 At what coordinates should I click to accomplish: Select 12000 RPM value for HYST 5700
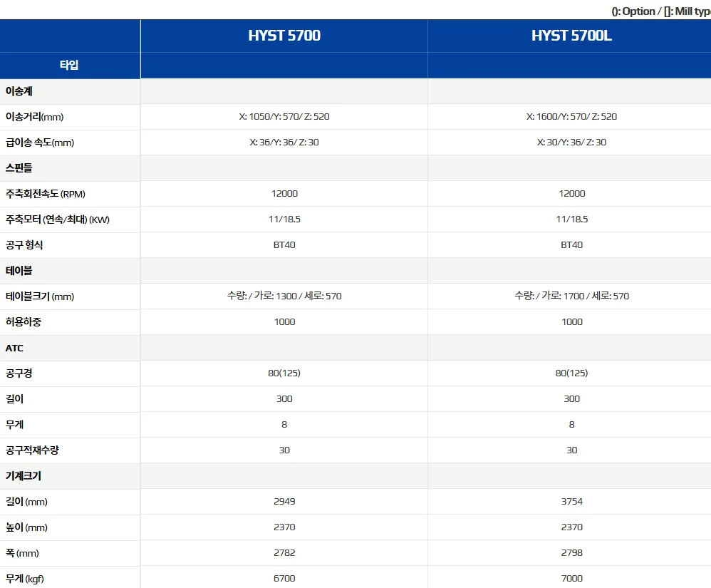[284, 194]
